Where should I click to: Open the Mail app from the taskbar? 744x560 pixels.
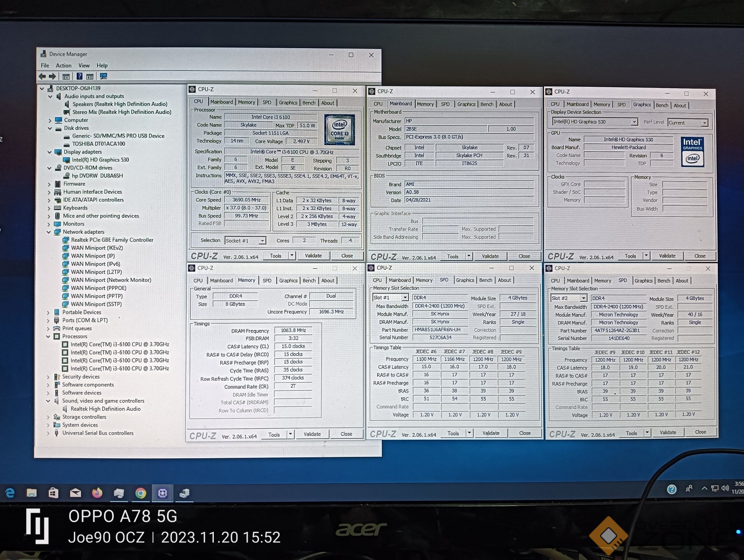point(75,493)
